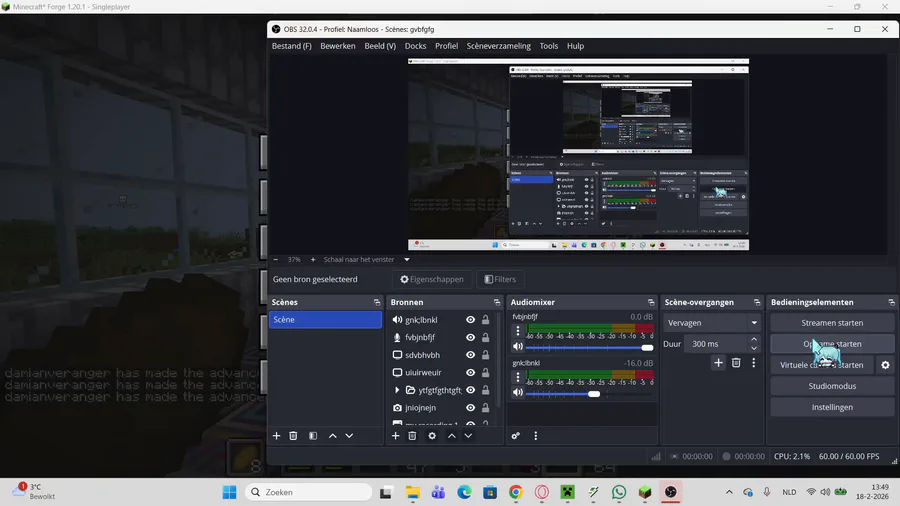Open the Bestand (F) menu
This screenshot has width=900, height=506.
click(292, 46)
